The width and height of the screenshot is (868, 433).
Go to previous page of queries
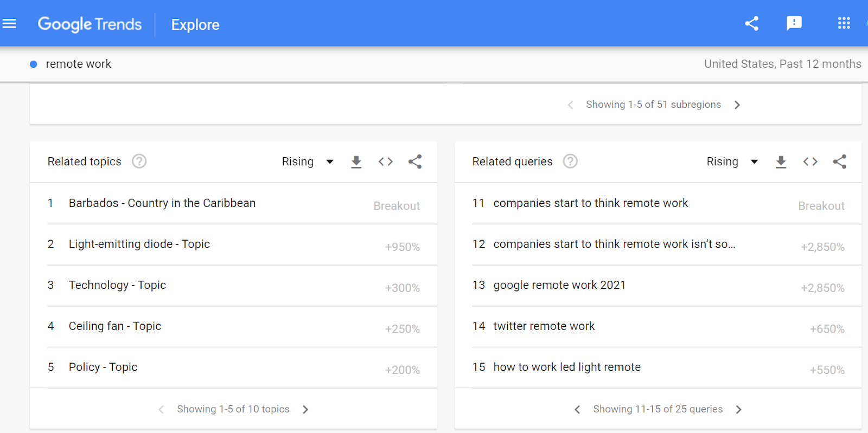tap(577, 410)
